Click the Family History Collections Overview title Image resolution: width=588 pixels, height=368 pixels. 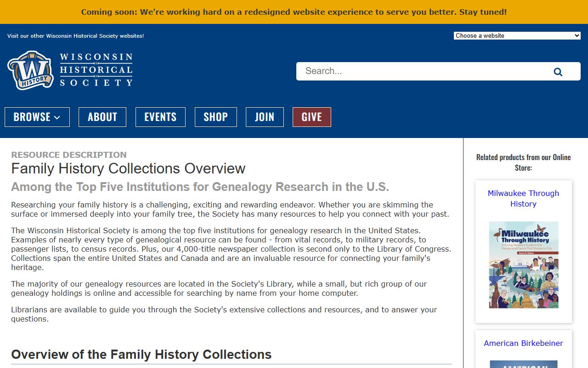click(x=128, y=168)
